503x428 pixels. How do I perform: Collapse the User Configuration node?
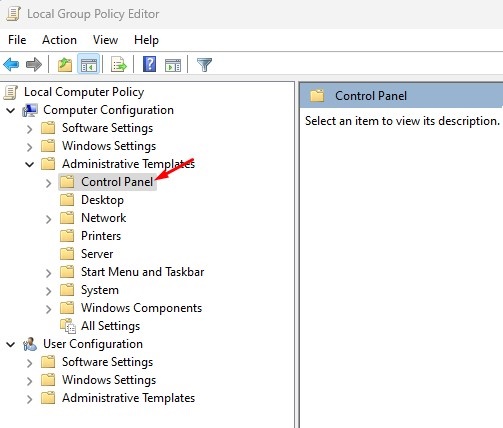point(11,344)
